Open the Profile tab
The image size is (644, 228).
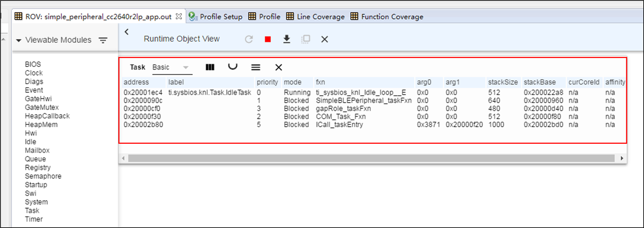tap(264, 16)
